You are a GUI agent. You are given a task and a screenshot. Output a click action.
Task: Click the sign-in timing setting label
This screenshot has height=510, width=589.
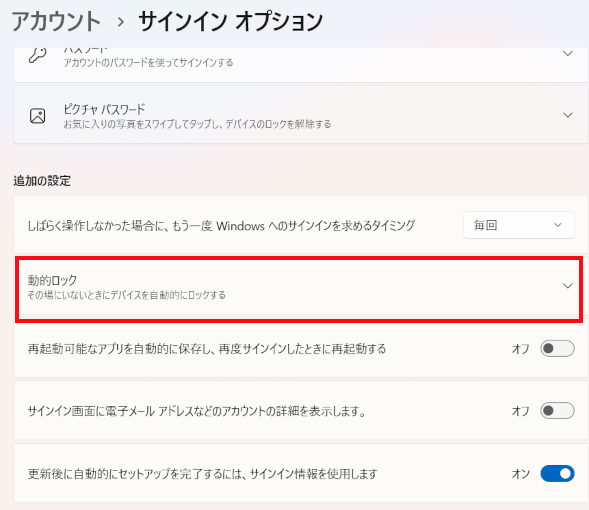221,225
